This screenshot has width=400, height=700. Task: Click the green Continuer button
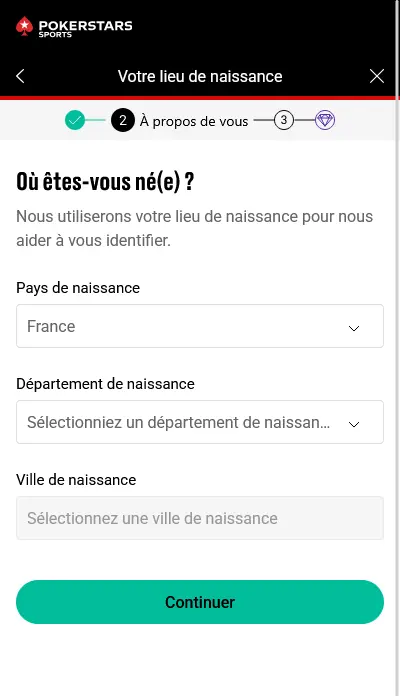tap(200, 602)
